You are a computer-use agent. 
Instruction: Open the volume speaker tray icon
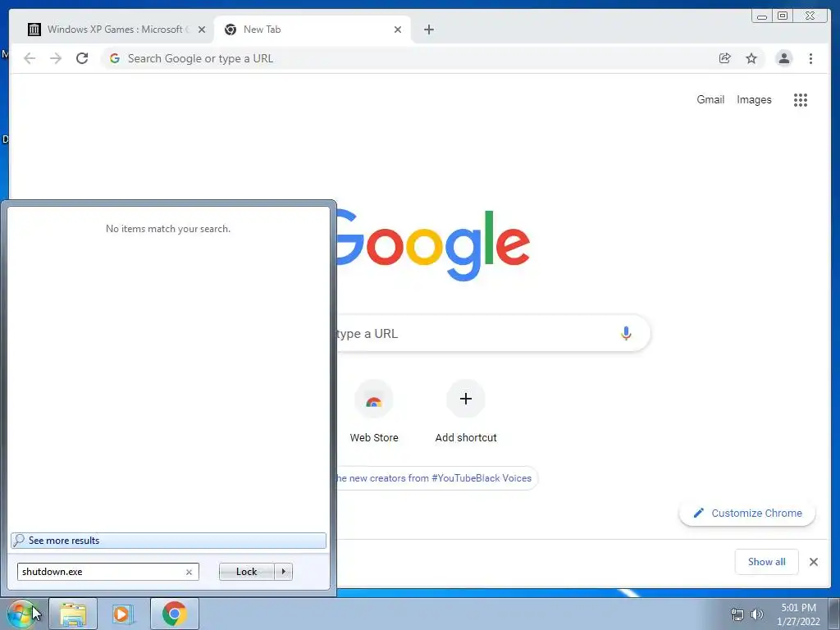pos(757,614)
